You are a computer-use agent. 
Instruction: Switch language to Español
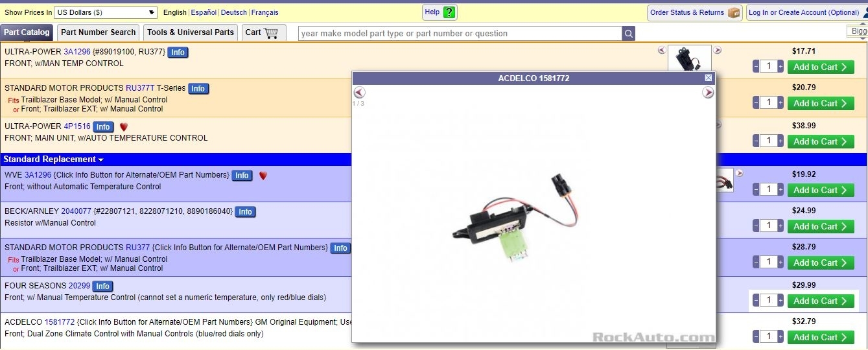[x=204, y=12]
